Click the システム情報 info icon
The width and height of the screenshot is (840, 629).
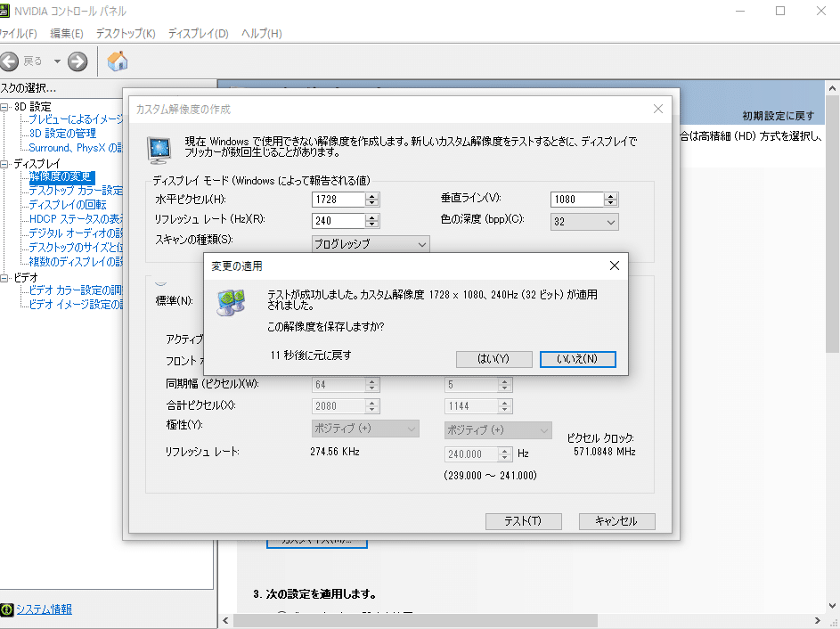pyautogui.click(x=6, y=609)
